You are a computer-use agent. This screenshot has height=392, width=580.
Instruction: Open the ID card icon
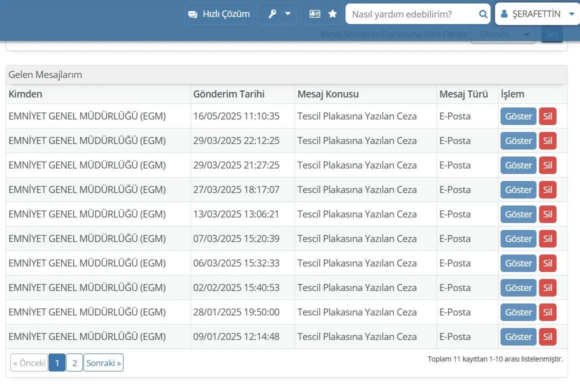[315, 14]
